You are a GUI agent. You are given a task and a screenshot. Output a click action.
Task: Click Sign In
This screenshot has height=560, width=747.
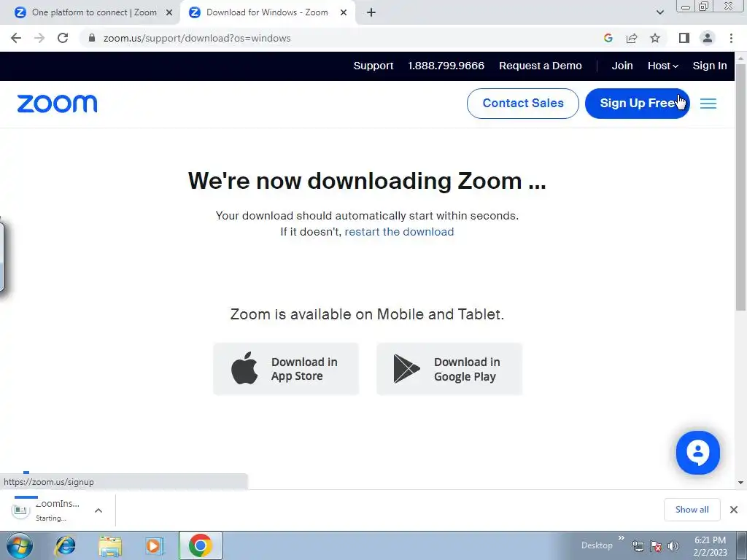[x=710, y=66]
